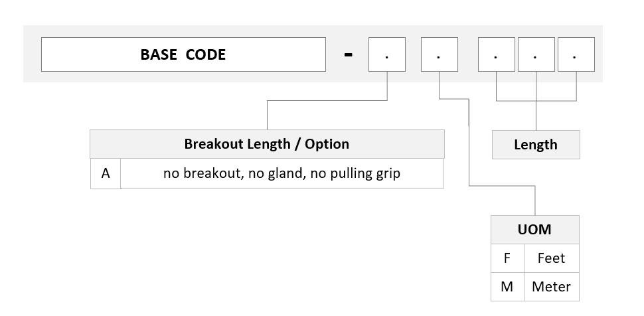Select the F code cell

coord(507,258)
